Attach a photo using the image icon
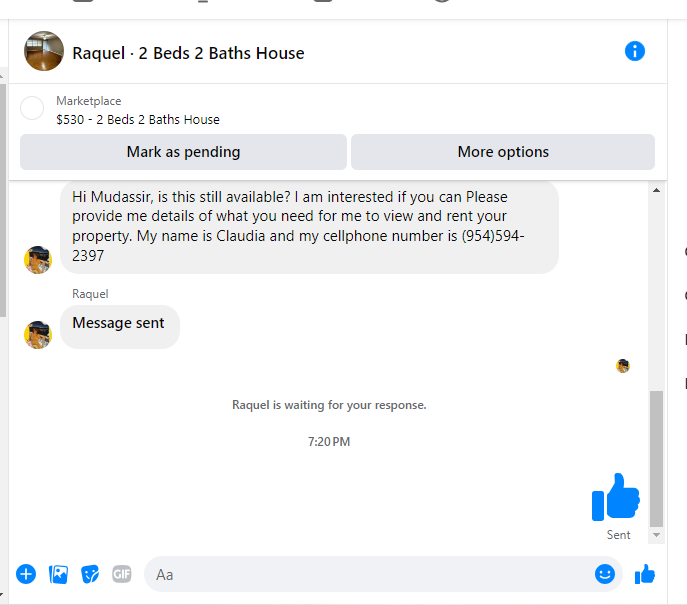This screenshot has height=605, width=687. (58, 574)
